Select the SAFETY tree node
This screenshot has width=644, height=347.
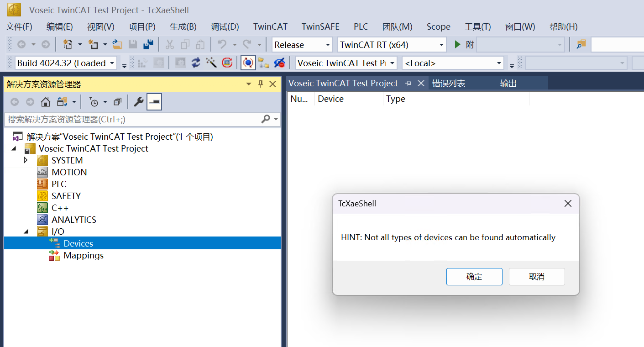(x=66, y=196)
